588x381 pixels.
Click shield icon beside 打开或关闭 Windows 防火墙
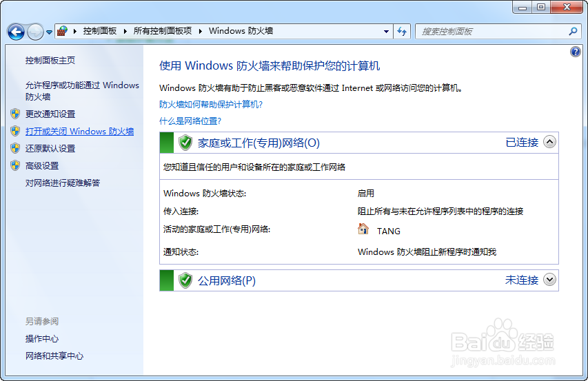(15, 131)
